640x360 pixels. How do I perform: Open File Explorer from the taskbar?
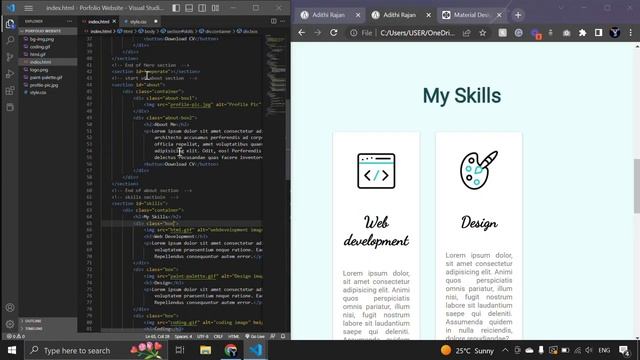coord(205,350)
